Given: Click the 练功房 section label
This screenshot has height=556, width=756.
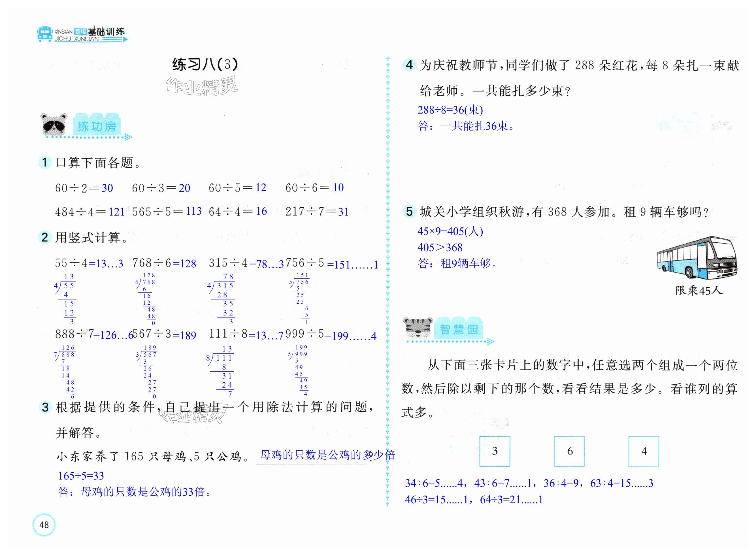Looking at the screenshot, I should pos(97,126).
